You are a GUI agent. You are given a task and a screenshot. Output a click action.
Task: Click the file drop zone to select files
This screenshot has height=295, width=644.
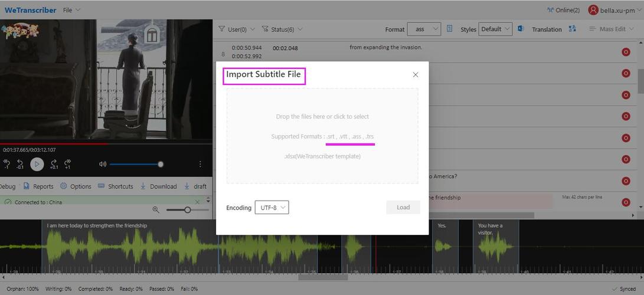322,136
